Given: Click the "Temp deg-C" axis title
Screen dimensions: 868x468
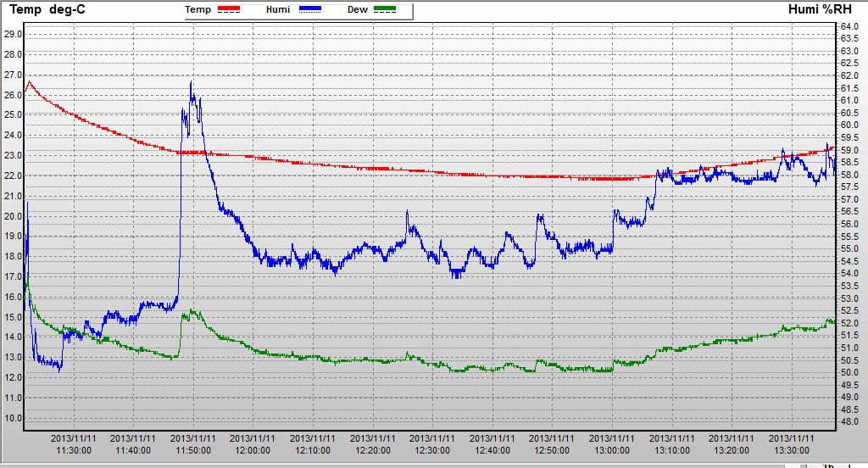Looking at the screenshot, I should 47,10.
